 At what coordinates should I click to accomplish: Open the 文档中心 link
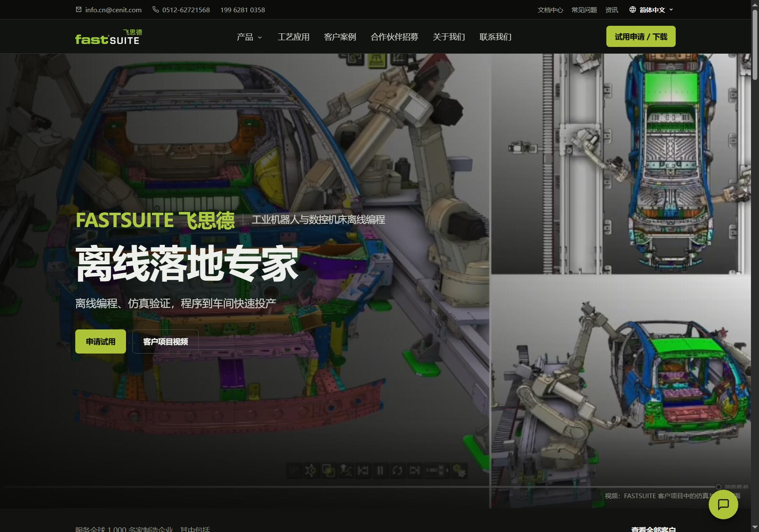(x=550, y=10)
